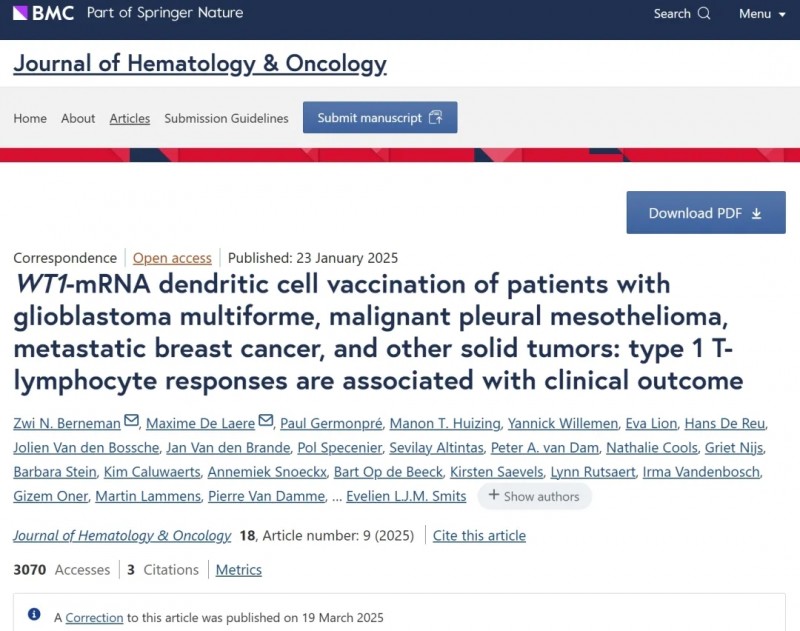Open author Evelien L.J.M. Smits
This screenshot has height=631, width=800.
point(406,496)
